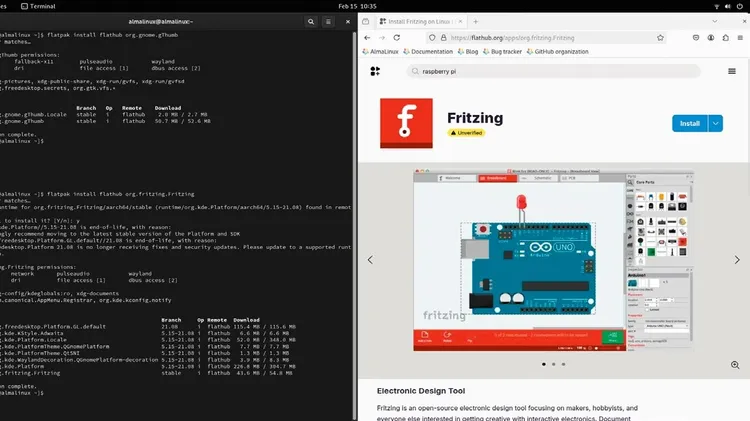Expand the list all tabs chevron
The width and height of the screenshot is (750, 421).
715,22
